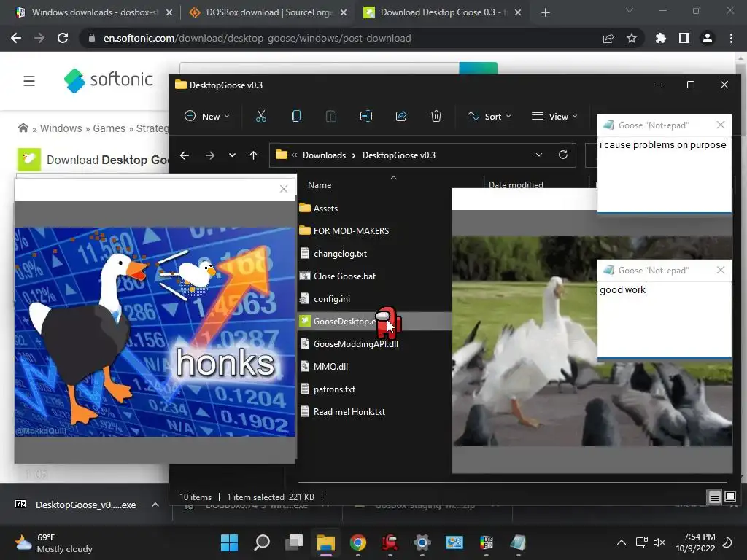Show hidden system tray icons
The height and width of the screenshot is (560, 747).
tap(622, 542)
